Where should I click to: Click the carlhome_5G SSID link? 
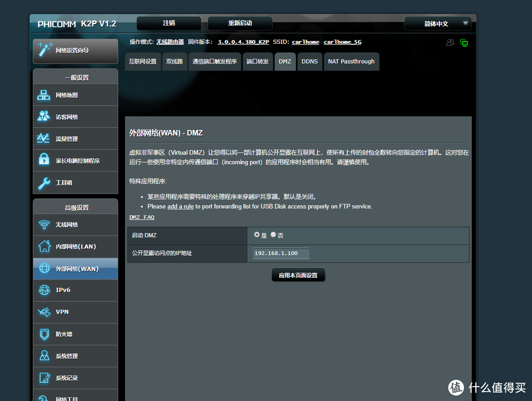click(x=342, y=42)
